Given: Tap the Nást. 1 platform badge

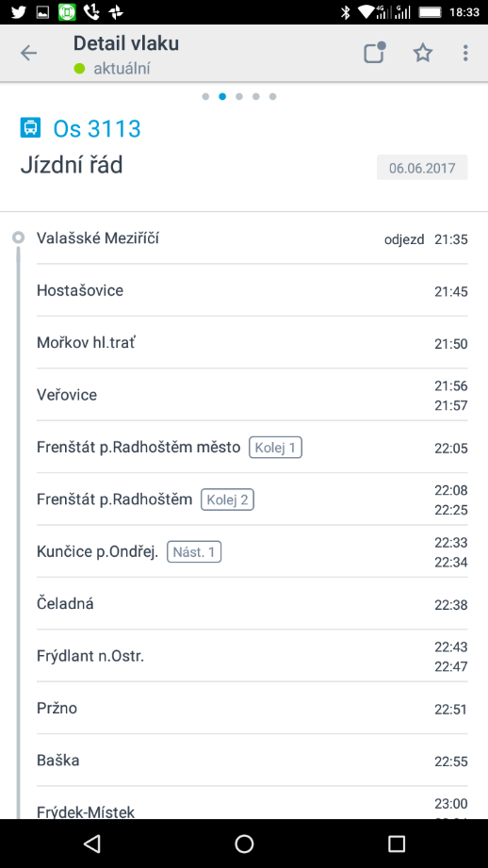Looking at the screenshot, I should pyautogui.click(x=194, y=552).
